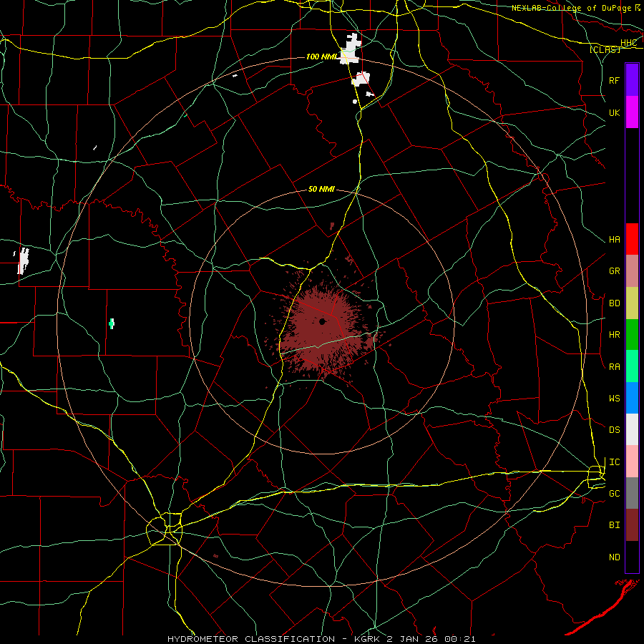Image resolution: width=644 pixels, height=644 pixels.
Task: Click the "RF" legend label
Action: pos(615,80)
